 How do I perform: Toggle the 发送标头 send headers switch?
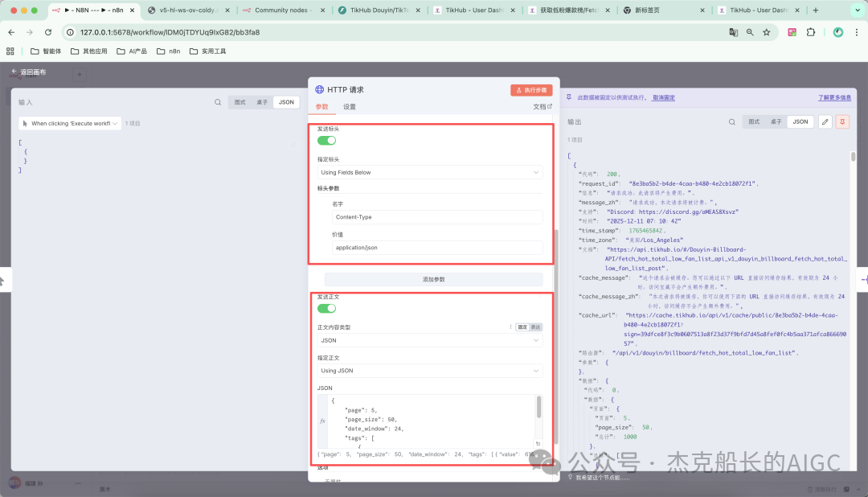[x=326, y=140]
